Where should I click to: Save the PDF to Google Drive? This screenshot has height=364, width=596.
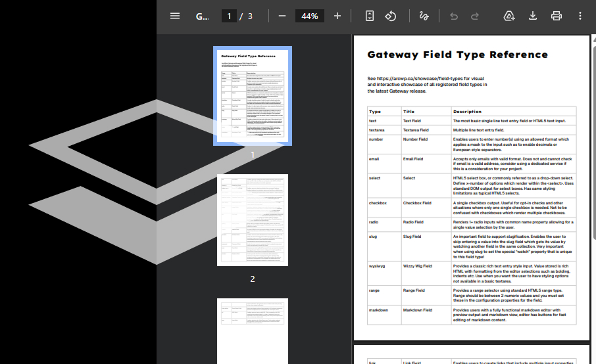pos(509,16)
